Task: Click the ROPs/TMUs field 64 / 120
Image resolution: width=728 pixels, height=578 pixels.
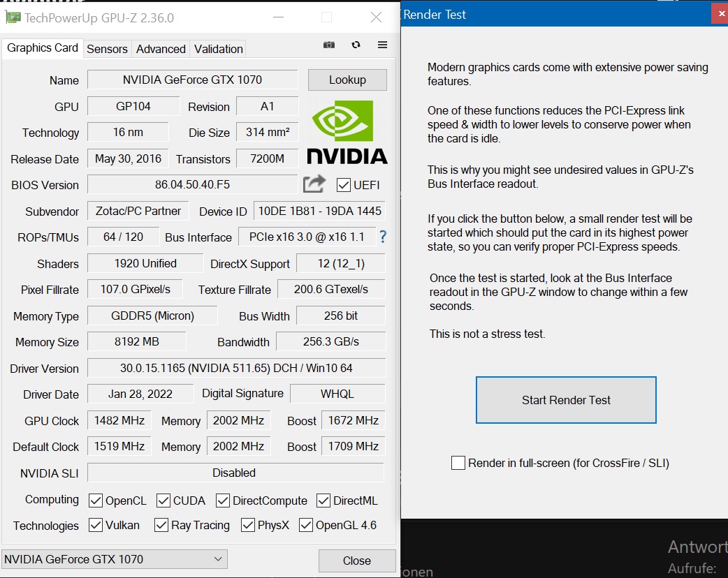Action: coord(123,237)
